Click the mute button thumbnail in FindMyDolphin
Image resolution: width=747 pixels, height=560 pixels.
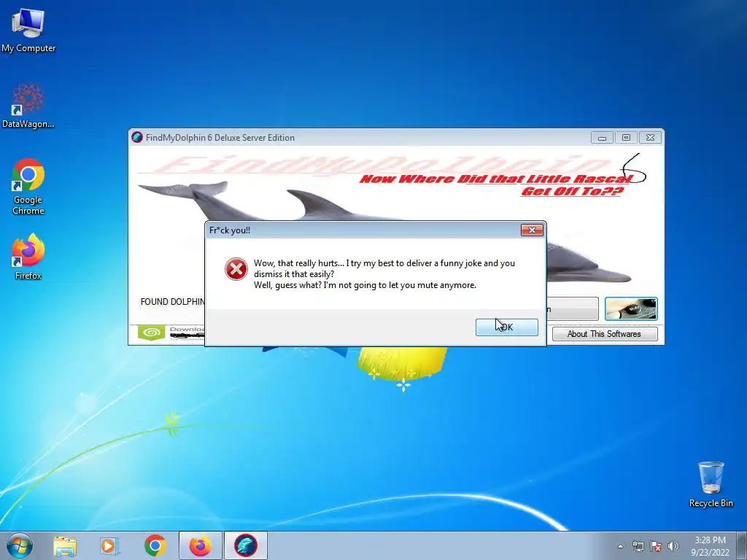pos(631,308)
